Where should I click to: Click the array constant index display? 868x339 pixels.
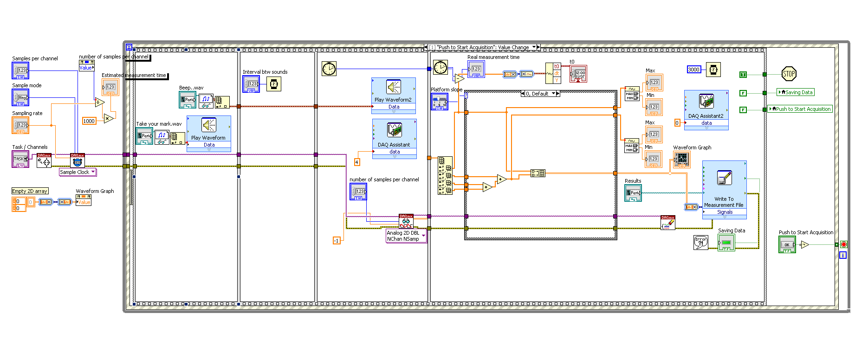(x=19, y=205)
